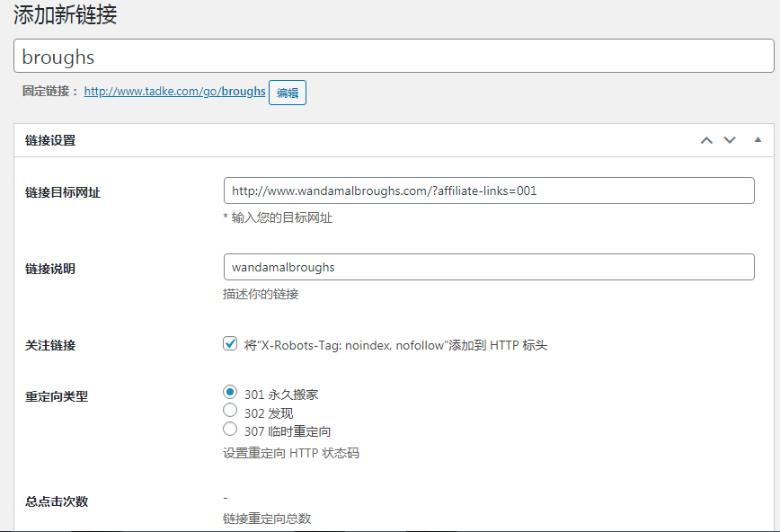Focus the link title field containing broughs
This screenshot has height=532, width=780.
coord(394,57)
